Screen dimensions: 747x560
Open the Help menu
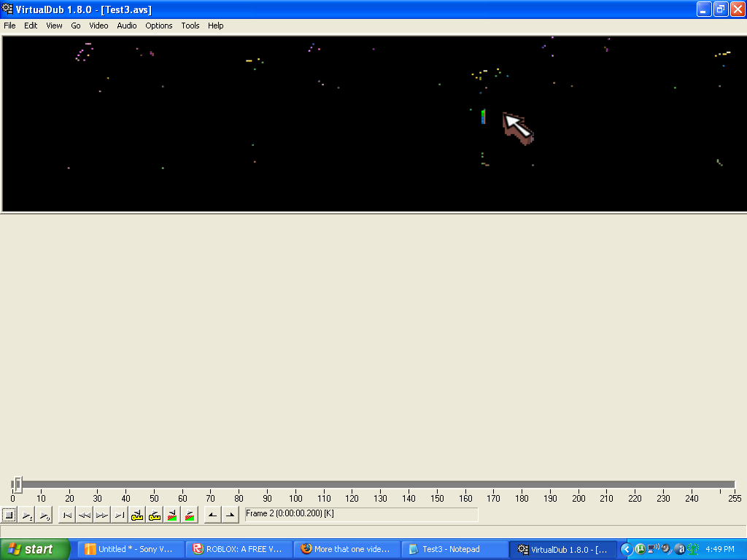pyautogui.click(x=215, y=26)
